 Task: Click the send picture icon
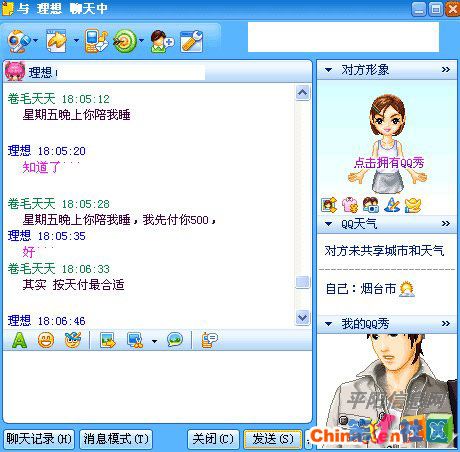point(108,340)
